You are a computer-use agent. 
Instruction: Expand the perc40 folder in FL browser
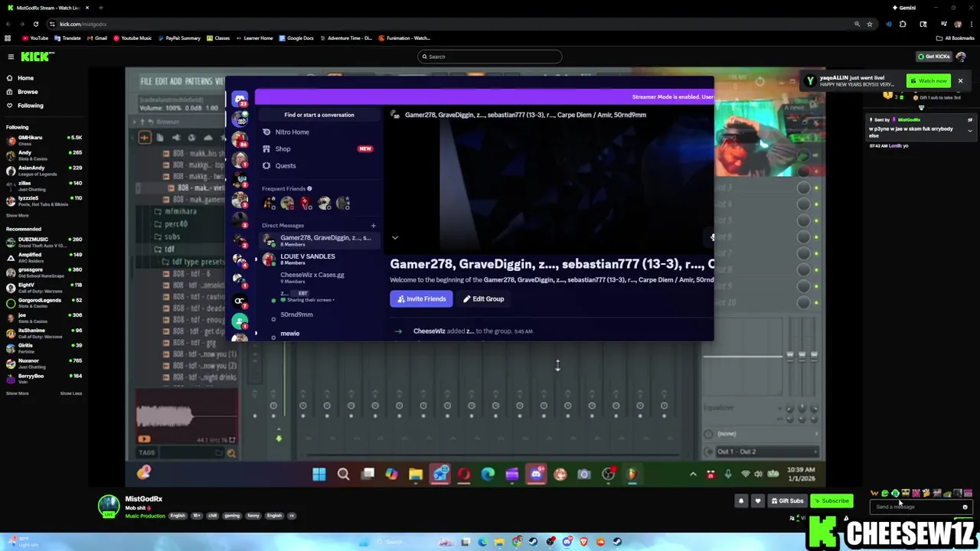(175, 224)
